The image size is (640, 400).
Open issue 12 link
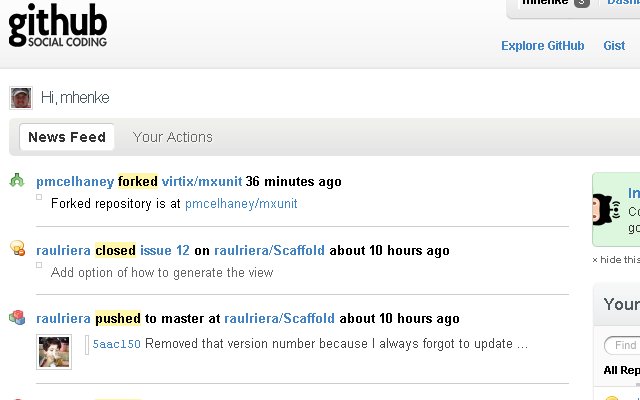[x=165, y=250]
